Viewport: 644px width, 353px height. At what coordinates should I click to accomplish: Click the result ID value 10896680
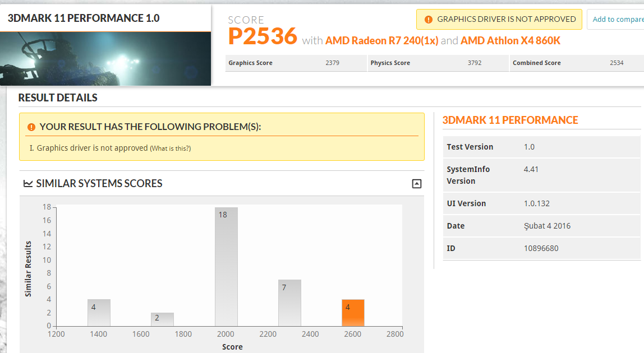point(541,248)
